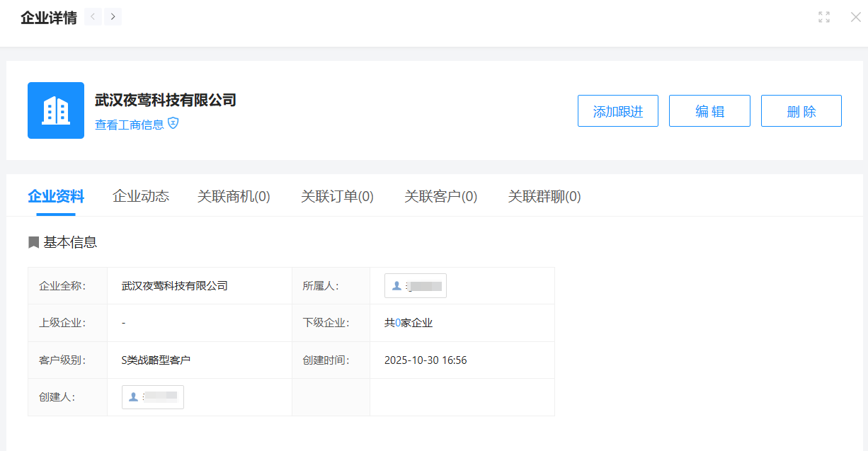
Task: Click the bookmark icon beside 基本信息
Action: click(33, 242)
